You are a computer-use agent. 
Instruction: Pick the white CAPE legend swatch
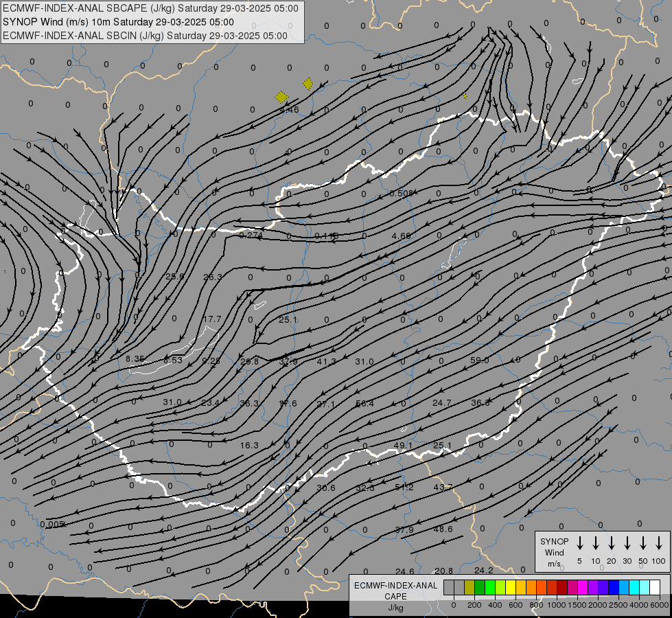[654, 587]
